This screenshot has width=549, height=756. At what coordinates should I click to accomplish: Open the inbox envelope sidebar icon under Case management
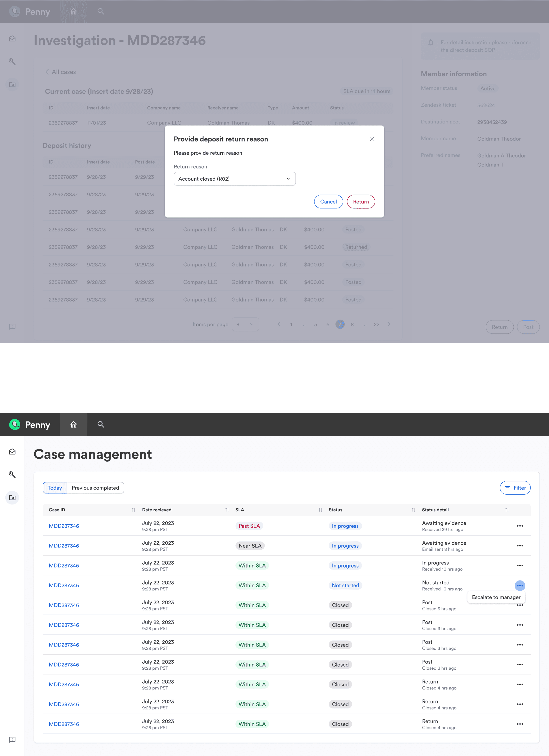[x=12, y=452]
